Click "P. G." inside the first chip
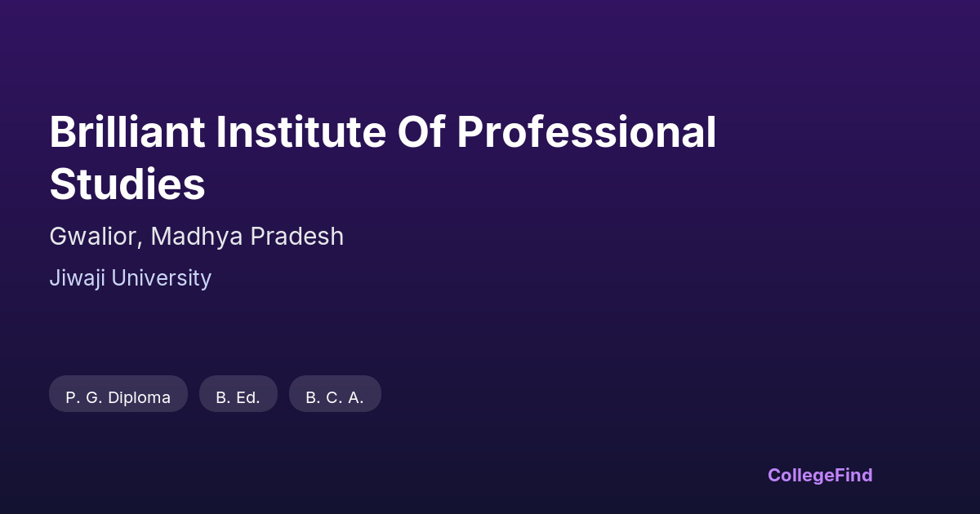Screen dimensions: 980x514 [x=83, y=397]
